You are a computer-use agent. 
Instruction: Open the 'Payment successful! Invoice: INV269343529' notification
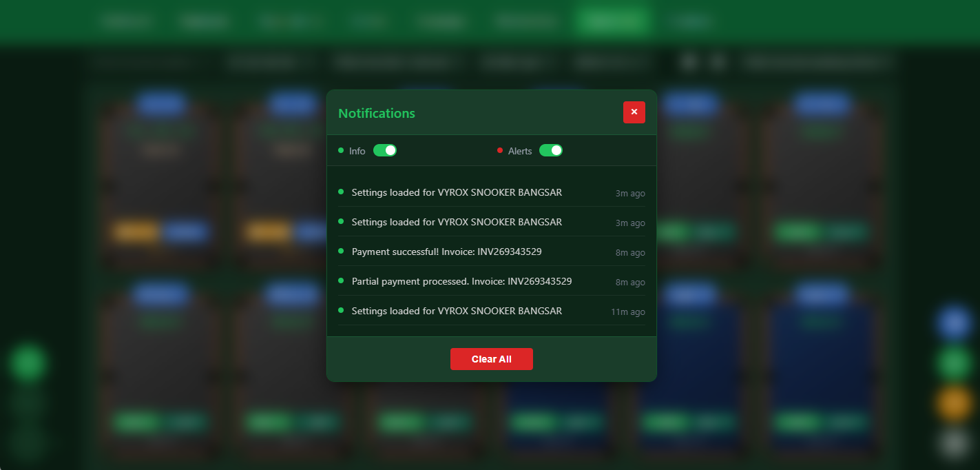click(x=446, y=251)
